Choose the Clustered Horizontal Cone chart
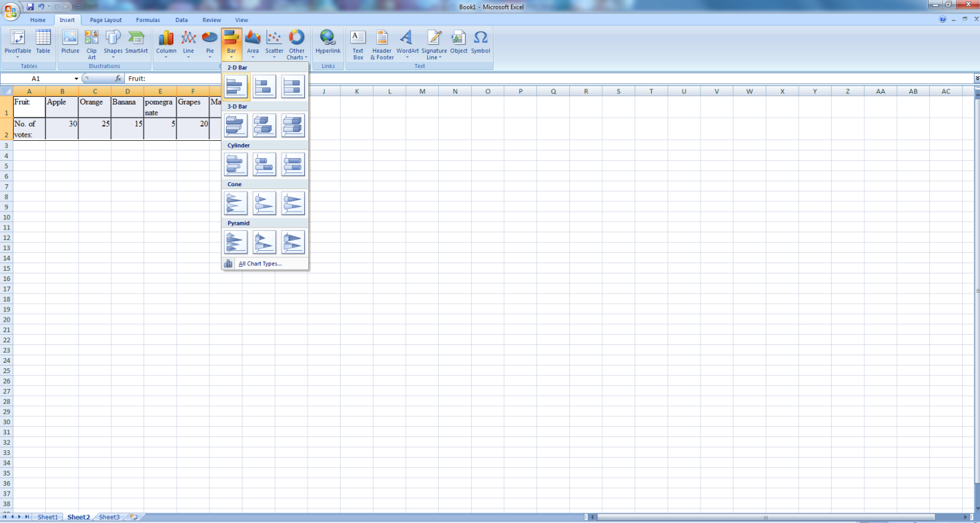Screen dimensions: 980x523 coord(236,203)
